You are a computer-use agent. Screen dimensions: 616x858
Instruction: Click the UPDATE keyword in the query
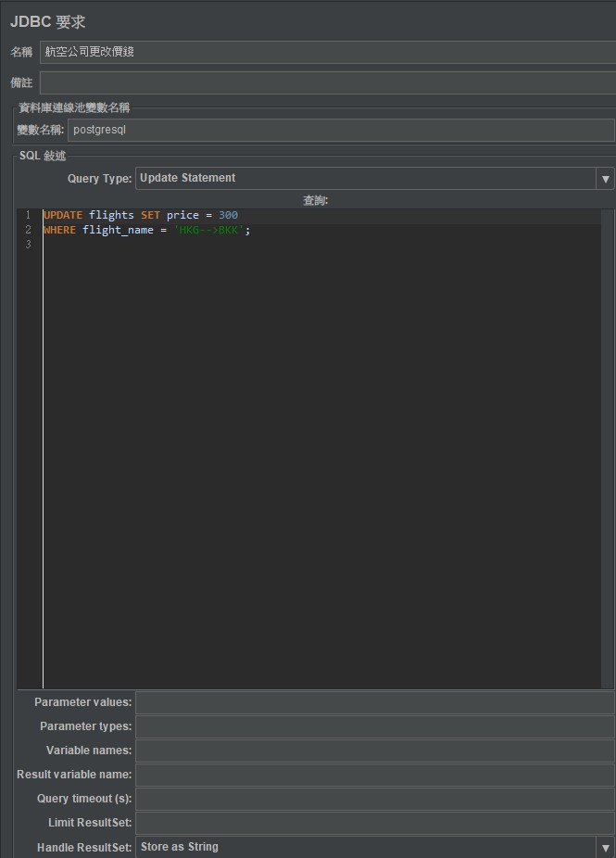[63, 215]
